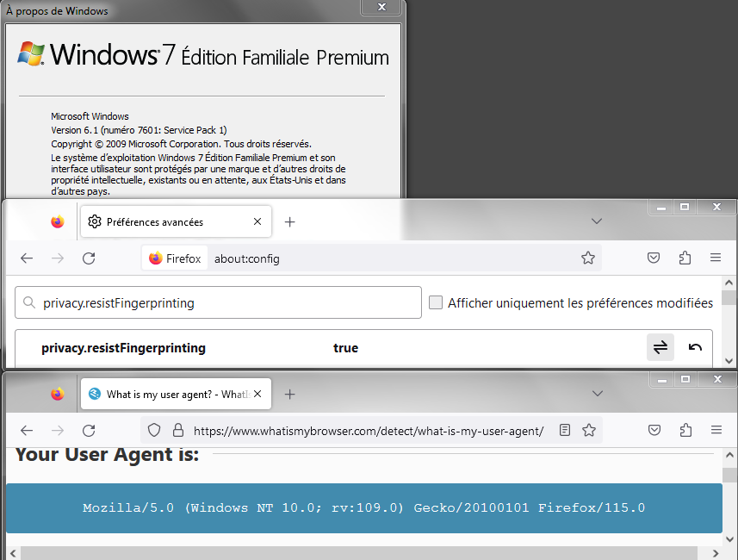Open Extensions in the whatismybrowser window
Image resolution: width=738 pixels, height=560 pixels.
pyautogui.click(x=685, y=430)
